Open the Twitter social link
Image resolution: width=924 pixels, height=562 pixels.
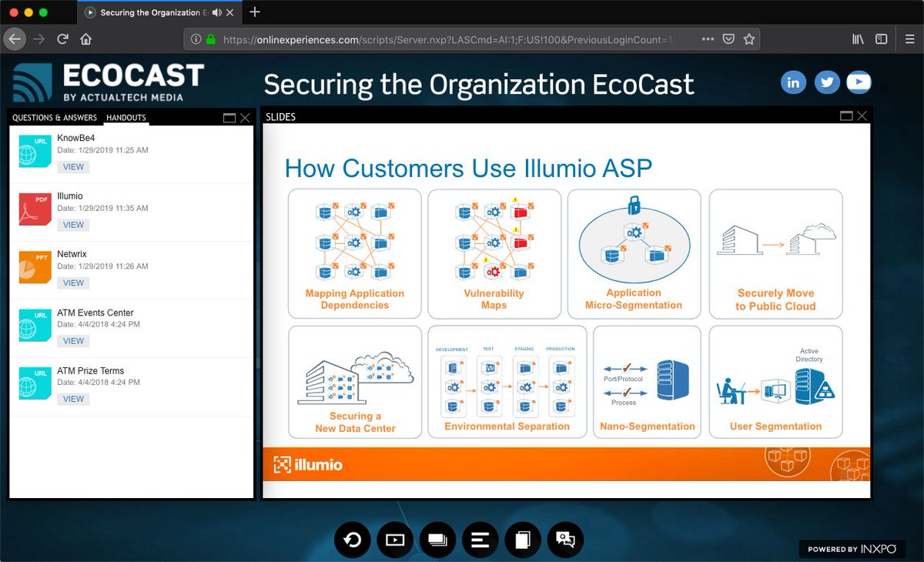(827, 82)
